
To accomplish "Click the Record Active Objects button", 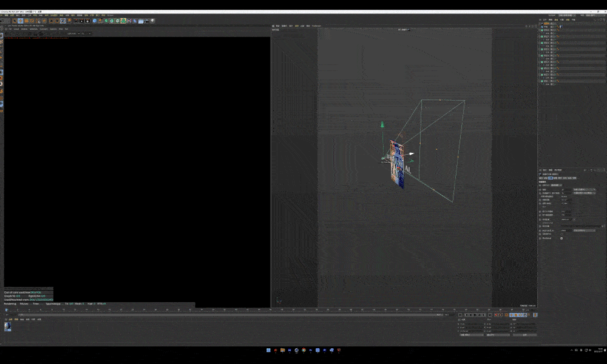I will pyautogui.click(x=496, y=315).
